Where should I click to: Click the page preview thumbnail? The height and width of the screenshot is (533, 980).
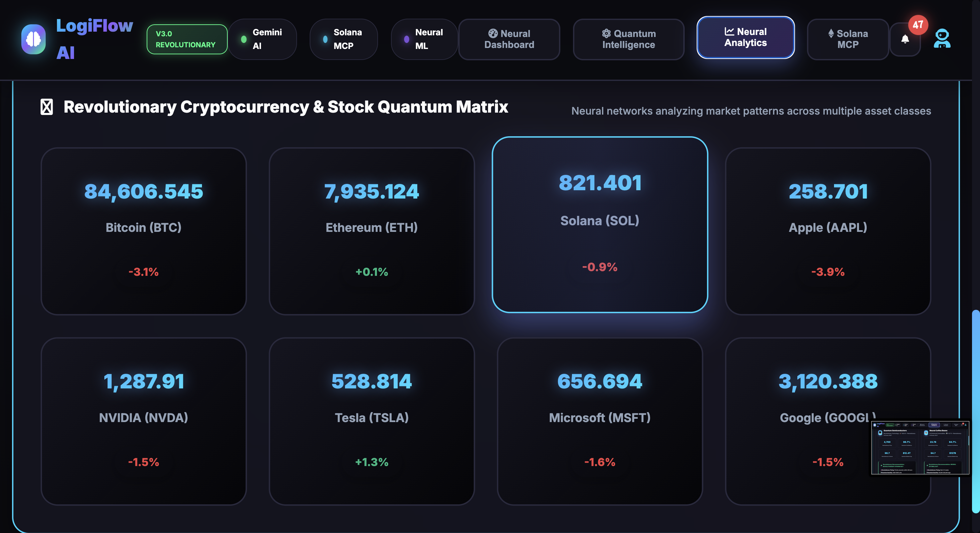[x=920, y=448]
